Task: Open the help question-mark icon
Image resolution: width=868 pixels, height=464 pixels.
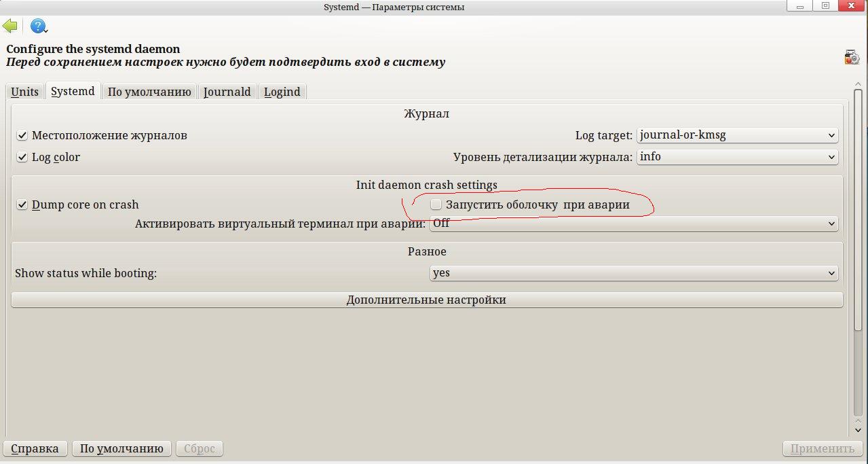Action: pyautogui.click(x=38, y=26)
